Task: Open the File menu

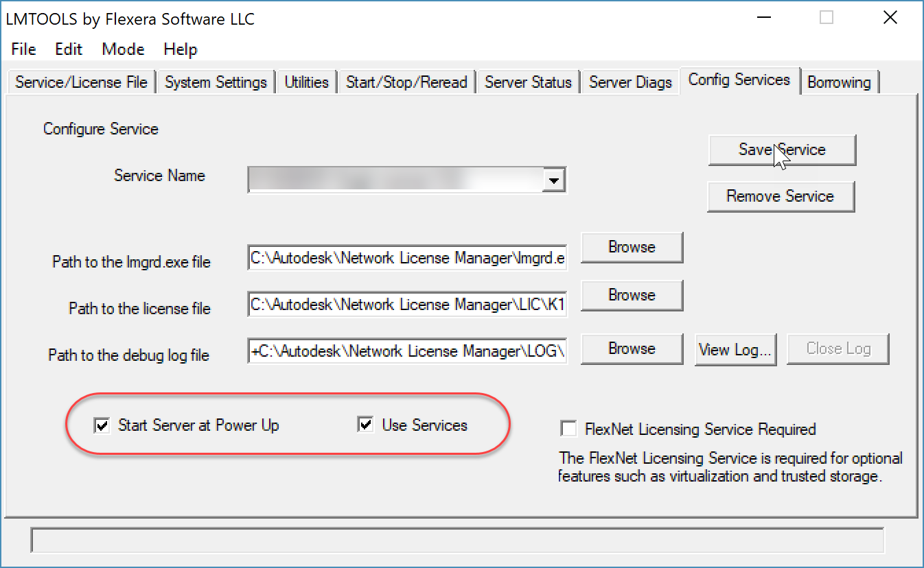Action: (x=23, y=49)
